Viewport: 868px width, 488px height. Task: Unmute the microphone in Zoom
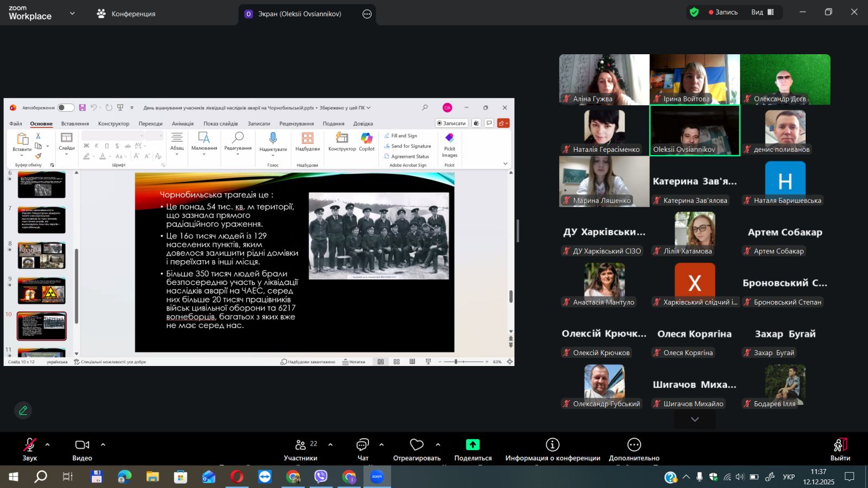[29, 445]
